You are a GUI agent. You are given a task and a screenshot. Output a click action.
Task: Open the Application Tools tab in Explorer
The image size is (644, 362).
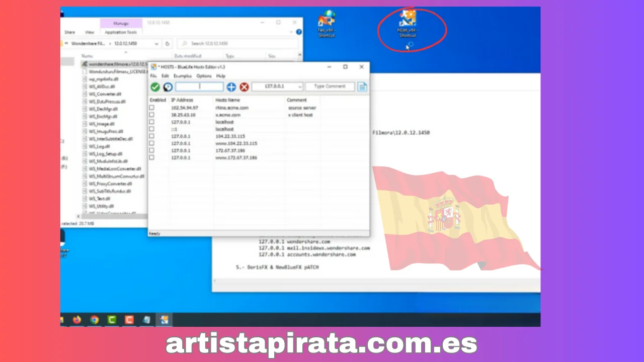[121, 32]
